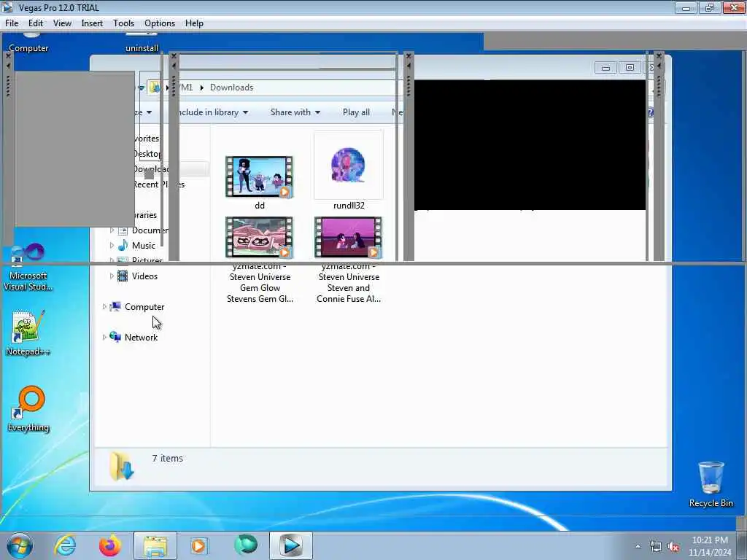The image size is (747, 560).
Task: Minimize the Explorer Downloads window
Action: 605,68
